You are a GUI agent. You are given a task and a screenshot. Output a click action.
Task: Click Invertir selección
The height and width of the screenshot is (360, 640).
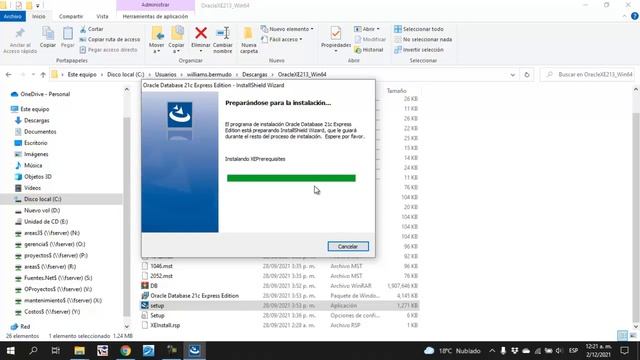point(419,50)
